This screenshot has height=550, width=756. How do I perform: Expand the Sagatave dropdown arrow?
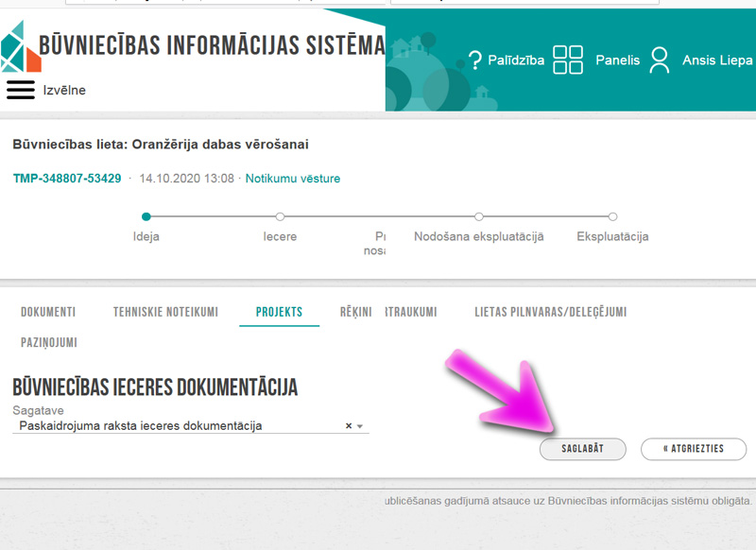[360, 426]
